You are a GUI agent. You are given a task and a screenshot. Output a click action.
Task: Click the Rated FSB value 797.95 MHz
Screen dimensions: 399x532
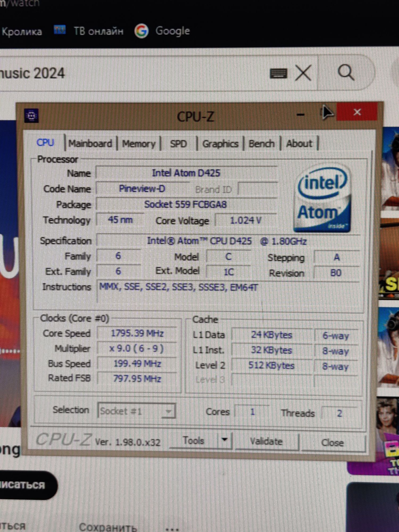[x=137, y=378]
